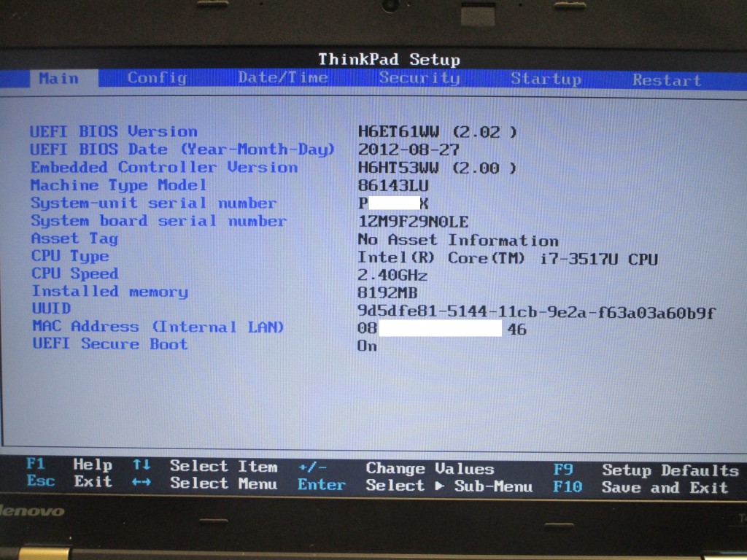Click the Installed memory label
747x560 pixels.
(110, 292)
